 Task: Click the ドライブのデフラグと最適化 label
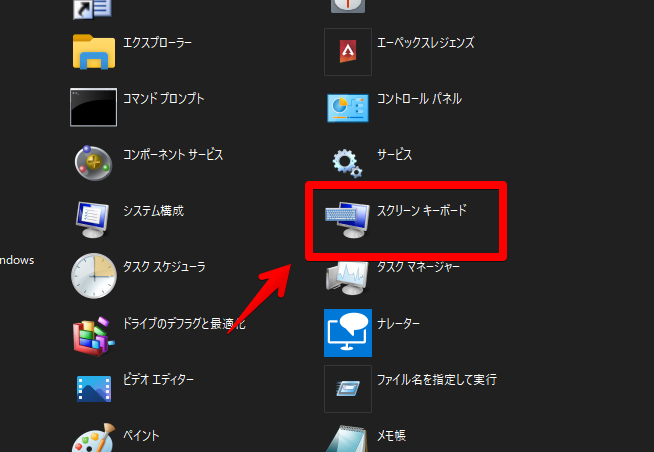[184, 324]
